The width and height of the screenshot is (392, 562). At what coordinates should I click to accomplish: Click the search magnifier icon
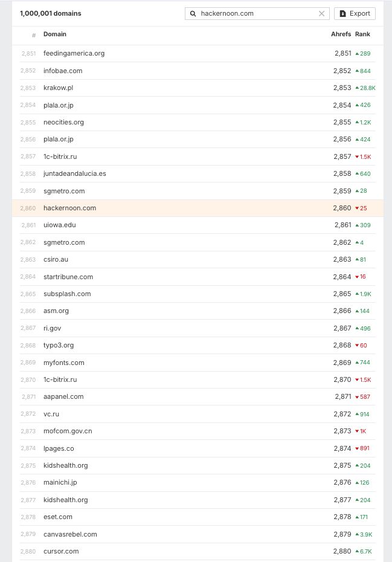click(x=193, y=13)
